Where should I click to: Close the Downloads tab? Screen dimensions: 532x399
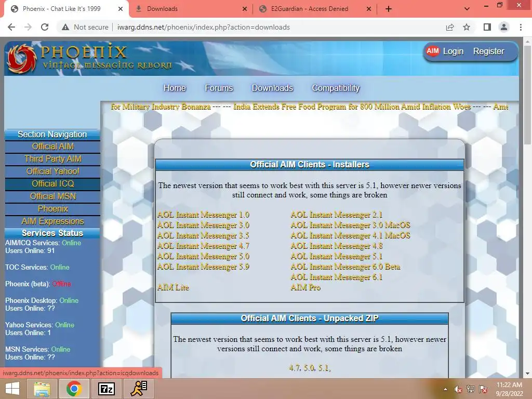point(245,9)
